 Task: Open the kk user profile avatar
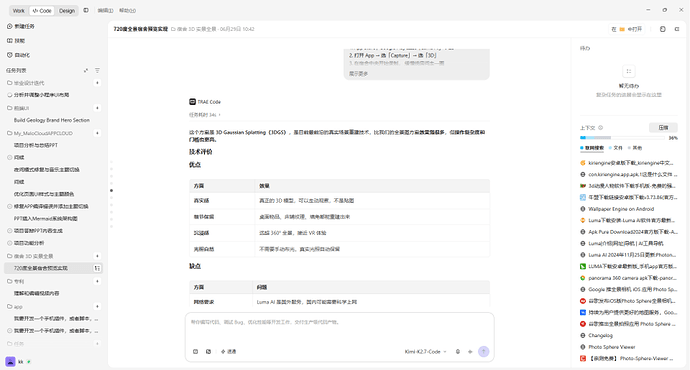11,362
